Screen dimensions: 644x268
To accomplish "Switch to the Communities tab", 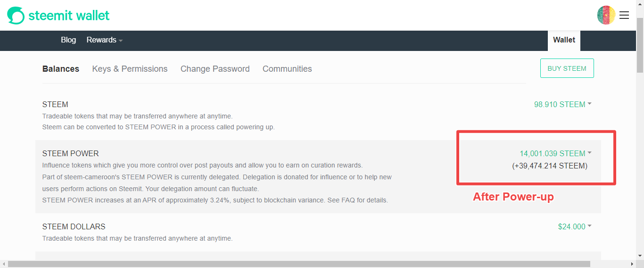I will (x=287, y=69).
